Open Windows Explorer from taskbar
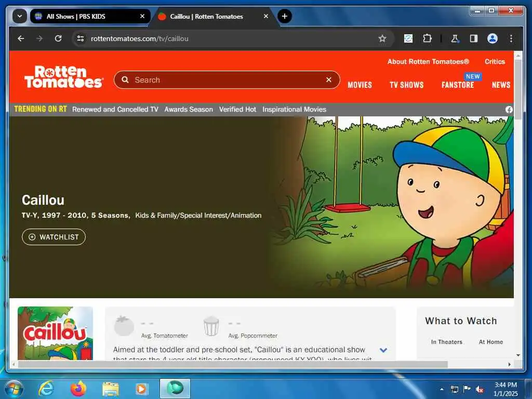The height and width of the screenshot is (399, 532). click(x=111, y=390)
